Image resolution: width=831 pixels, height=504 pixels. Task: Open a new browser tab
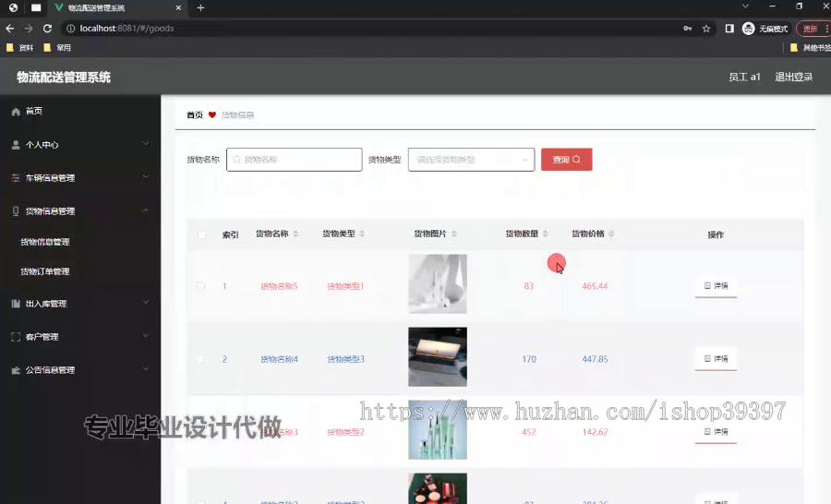(x=200, y=8)
